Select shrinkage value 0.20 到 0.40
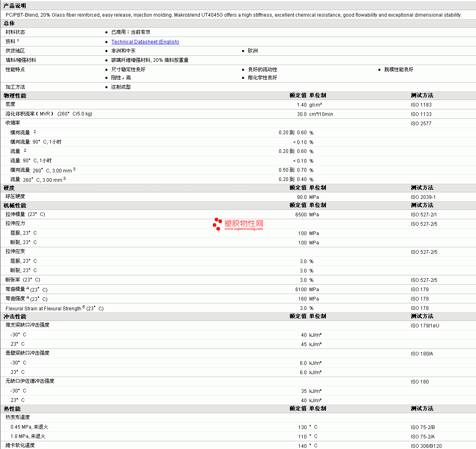476x449 pixels. [293, 180]
